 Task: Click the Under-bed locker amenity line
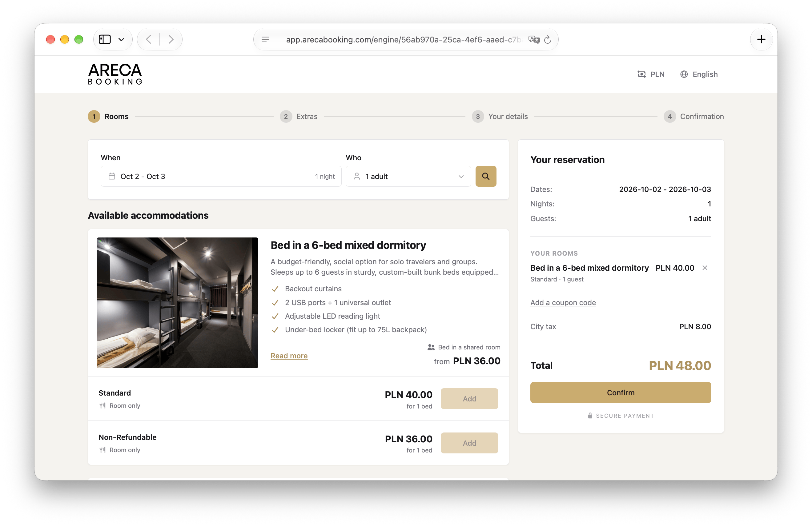356,330
